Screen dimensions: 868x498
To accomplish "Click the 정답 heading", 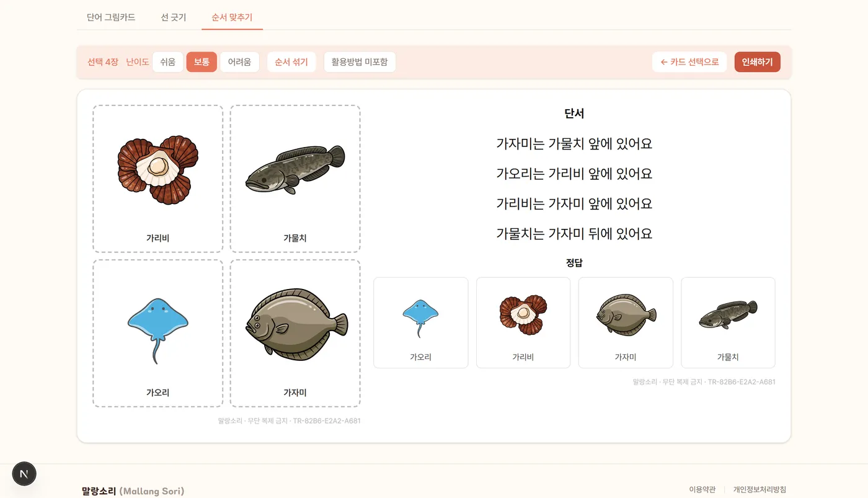I will click(574, 263).
